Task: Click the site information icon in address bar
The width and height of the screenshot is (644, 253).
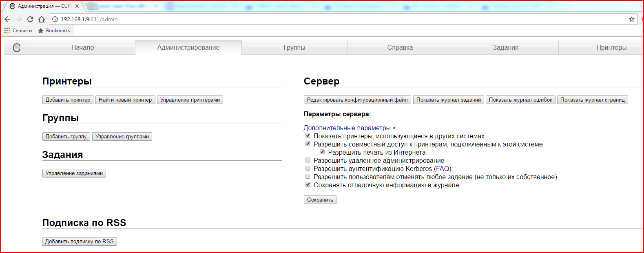Action: click(55, 19)
